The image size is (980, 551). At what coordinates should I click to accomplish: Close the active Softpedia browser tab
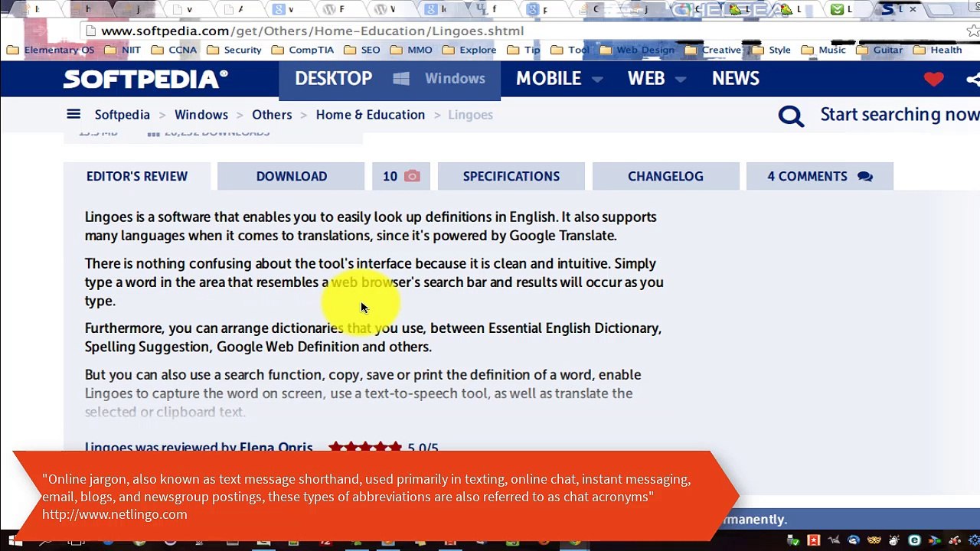coord(913,9)
